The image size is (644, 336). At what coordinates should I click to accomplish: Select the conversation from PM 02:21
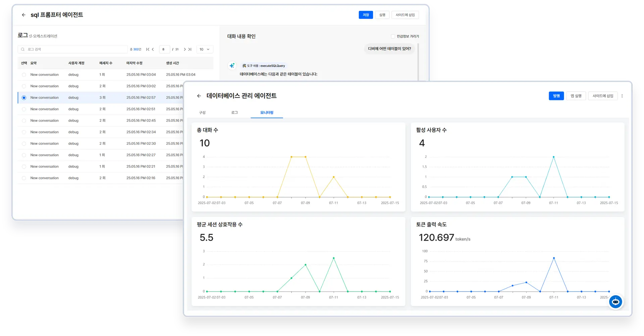[x=24, y=167]
